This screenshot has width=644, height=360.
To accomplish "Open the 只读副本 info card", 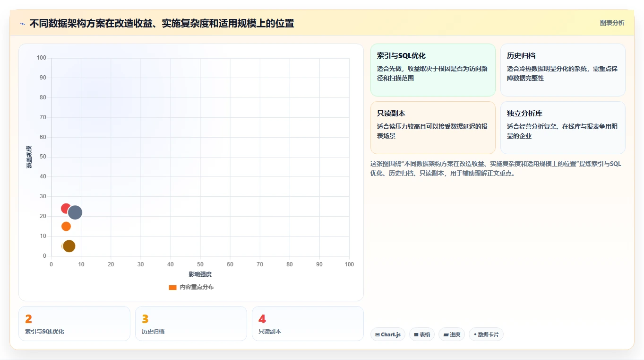I will point(433,128).
